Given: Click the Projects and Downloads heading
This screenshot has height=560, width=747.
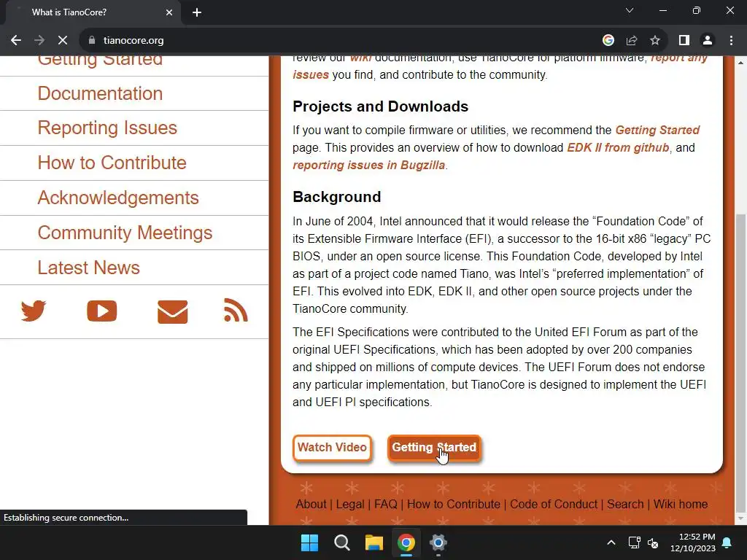Looking at the screenshot, I should [x=381, y=106].
